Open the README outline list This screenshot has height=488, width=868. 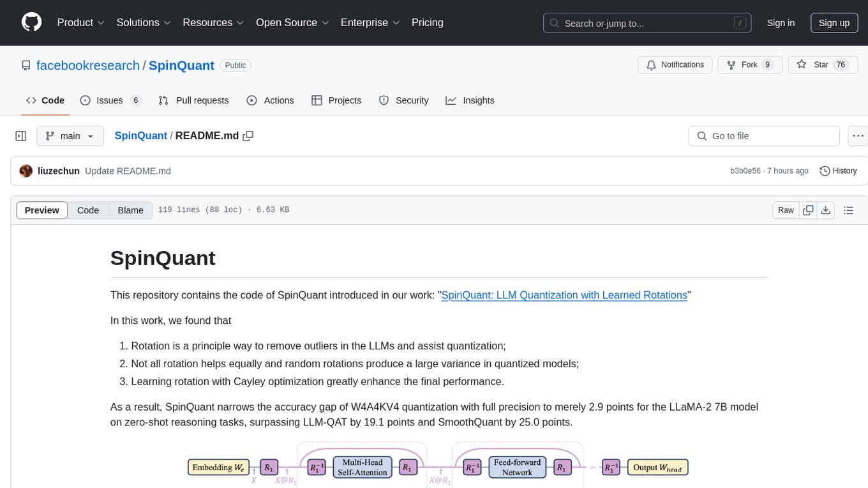(848, 210)
